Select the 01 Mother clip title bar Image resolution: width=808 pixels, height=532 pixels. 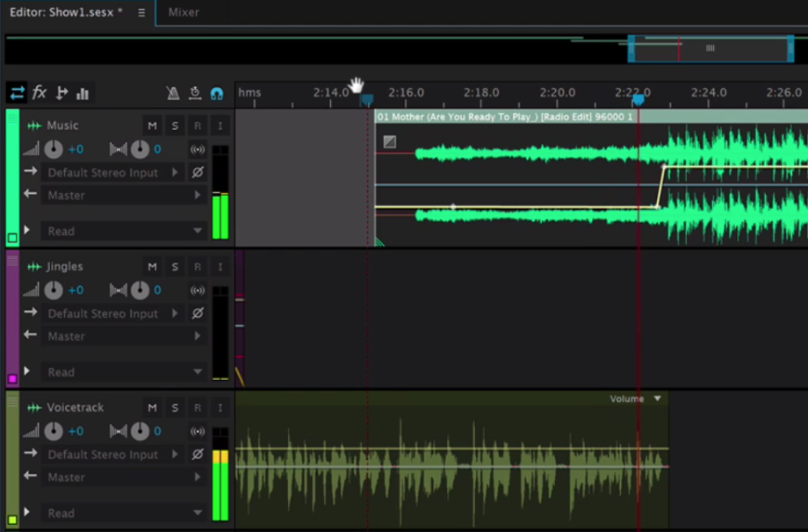tap(591, 117)
